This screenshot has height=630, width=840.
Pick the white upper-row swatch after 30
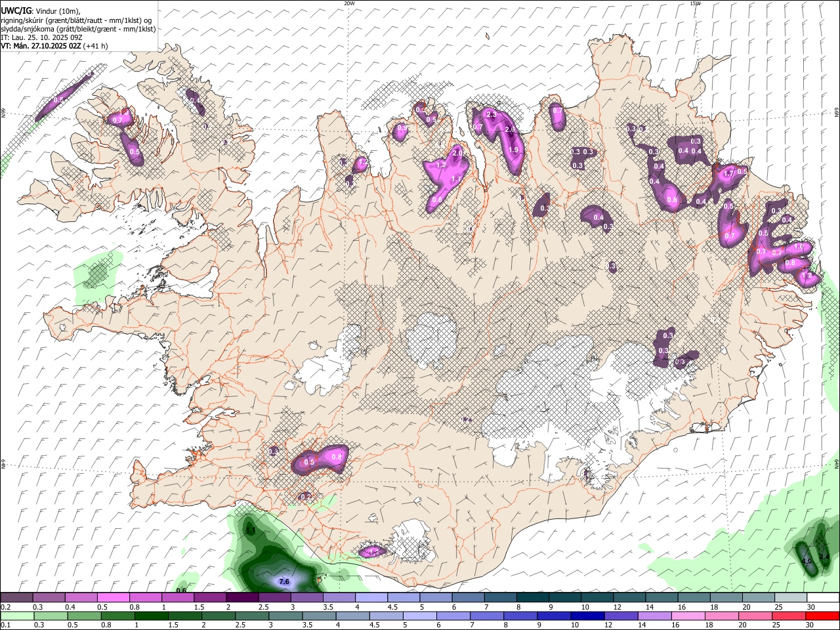click(x=822, y=598)
